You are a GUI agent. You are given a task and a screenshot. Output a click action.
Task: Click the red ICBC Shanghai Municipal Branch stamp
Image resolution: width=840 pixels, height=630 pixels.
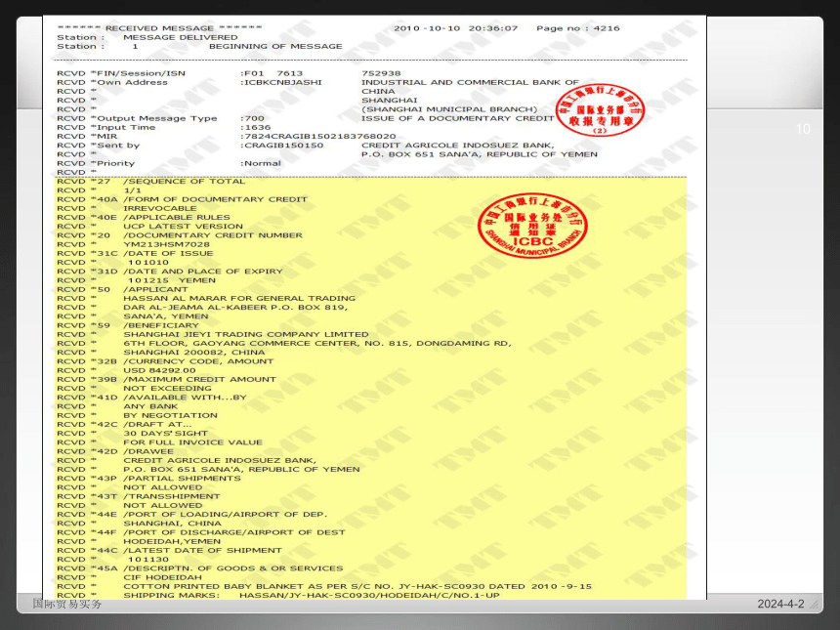coord(532,226)
